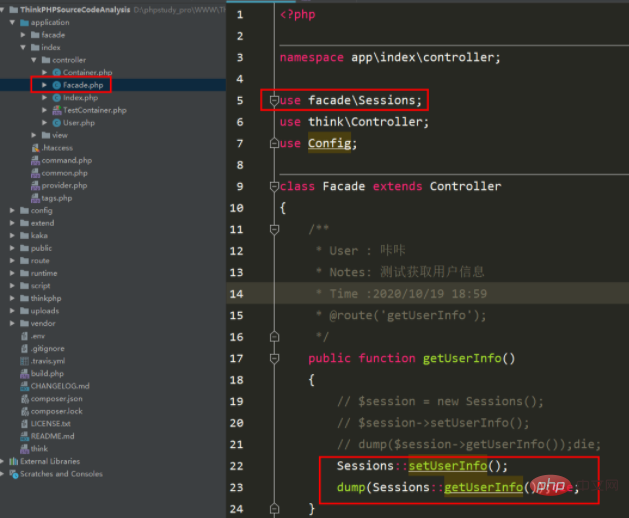Image resolution: width=629 pixels, height=518 pixels.
Task: Click the Facade.php class icon
Action: click(57, 85)
